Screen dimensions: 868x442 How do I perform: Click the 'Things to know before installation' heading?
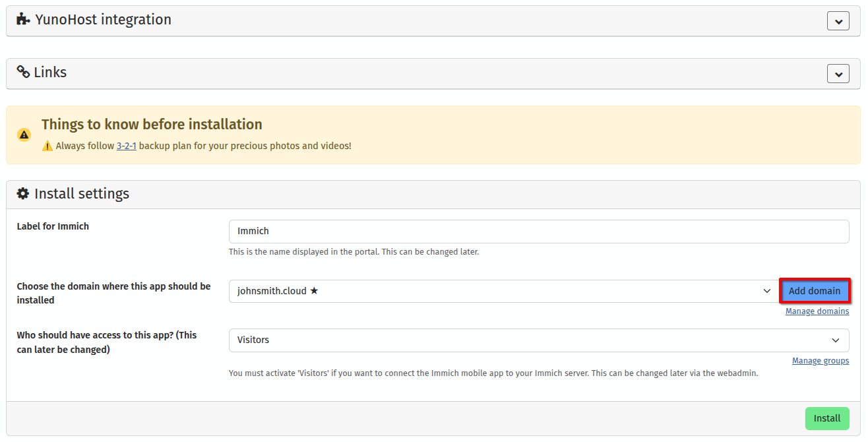coord(152,124)
